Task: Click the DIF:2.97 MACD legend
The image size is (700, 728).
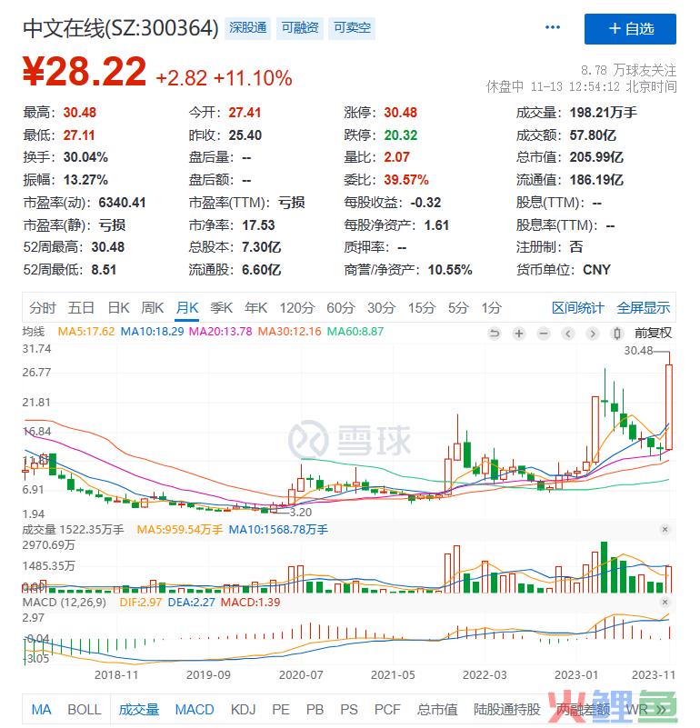Action: pos(140,603)
